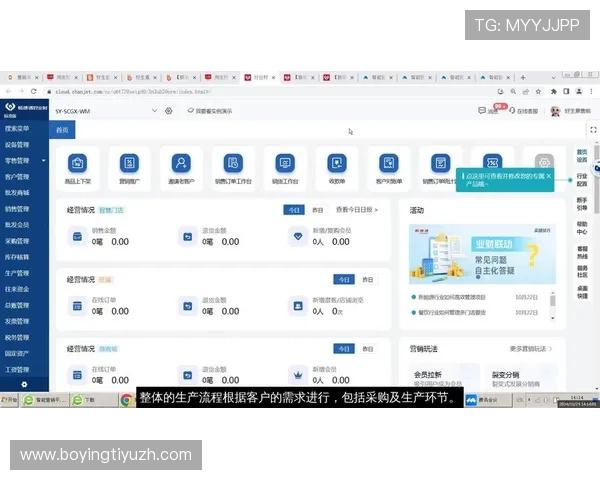Open the 更多营销玩法 link

click(531, 349)
